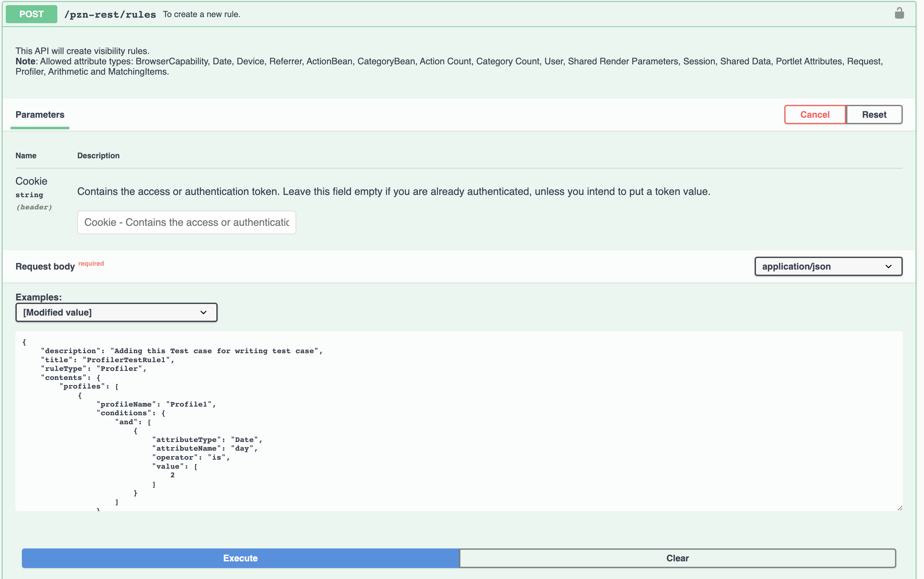Click Execute to send the request

[240, 558]
